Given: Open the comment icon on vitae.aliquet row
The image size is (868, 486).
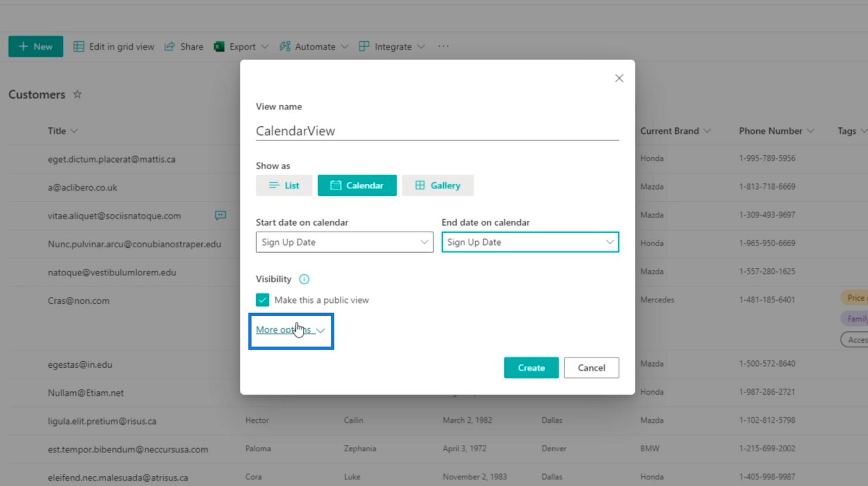Looking at the screenshot, I should click(220, 215).
